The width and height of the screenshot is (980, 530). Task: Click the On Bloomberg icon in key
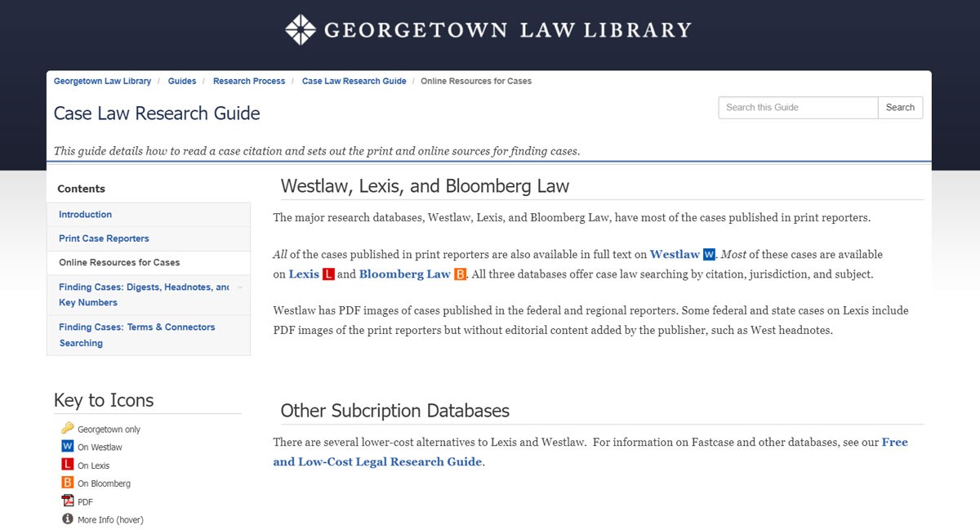coord(68,483)
